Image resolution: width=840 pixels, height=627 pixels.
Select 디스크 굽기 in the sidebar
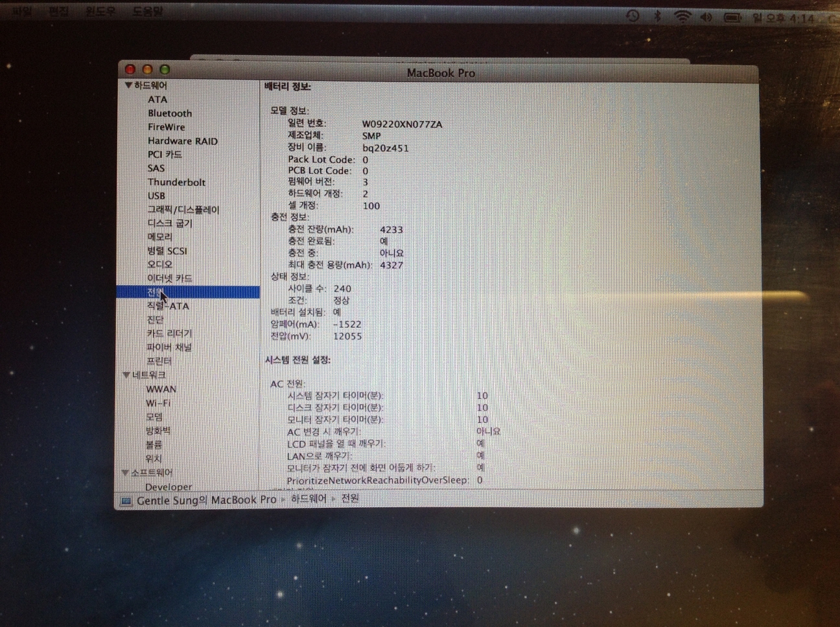170,223
